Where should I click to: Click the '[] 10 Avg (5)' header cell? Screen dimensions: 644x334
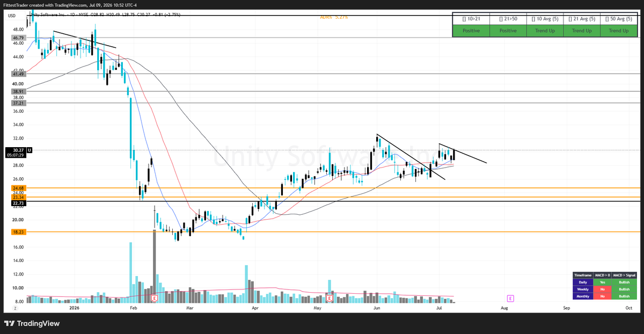(x=545, y=19)
